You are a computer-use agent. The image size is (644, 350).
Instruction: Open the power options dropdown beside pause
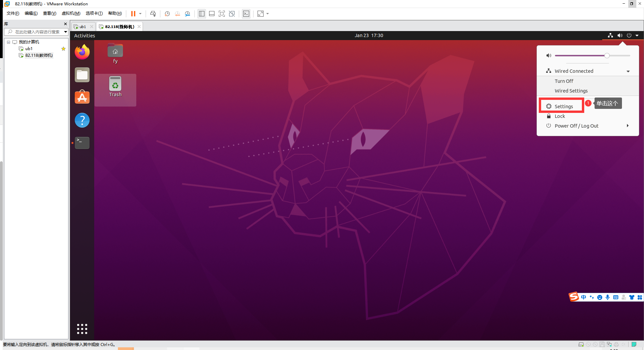point(140,14)
